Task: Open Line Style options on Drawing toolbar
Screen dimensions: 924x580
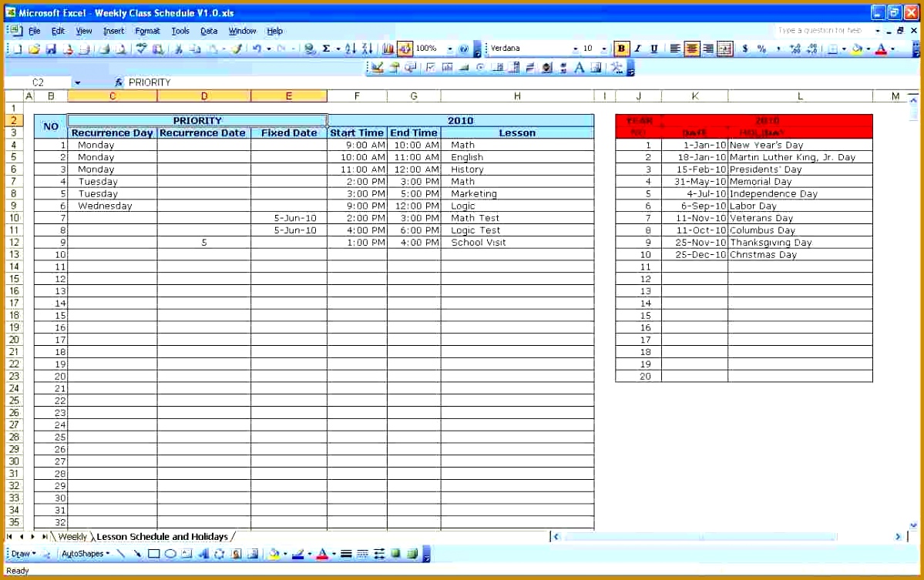Action: [x=346, y=554]
